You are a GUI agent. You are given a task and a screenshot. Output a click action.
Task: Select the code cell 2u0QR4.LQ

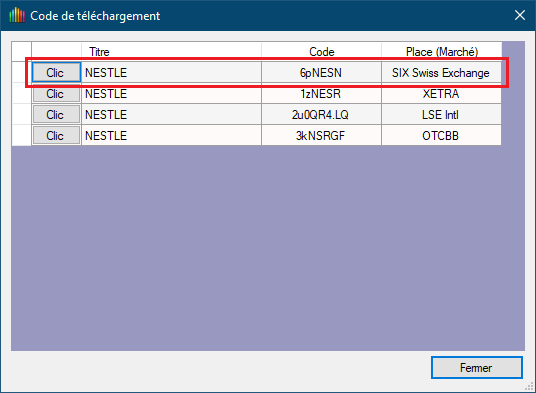click(x=321, y=114)
